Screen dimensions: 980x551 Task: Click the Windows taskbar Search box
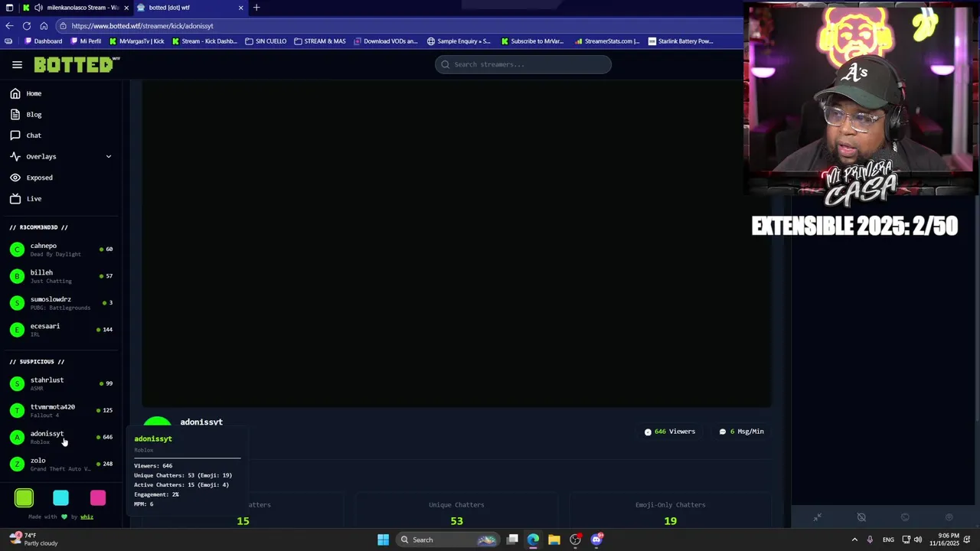(448, 540)
